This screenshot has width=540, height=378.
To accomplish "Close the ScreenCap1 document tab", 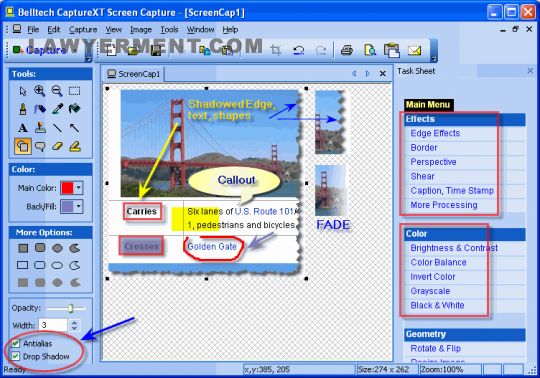I will pyautogui.click(x=382, y=73).
